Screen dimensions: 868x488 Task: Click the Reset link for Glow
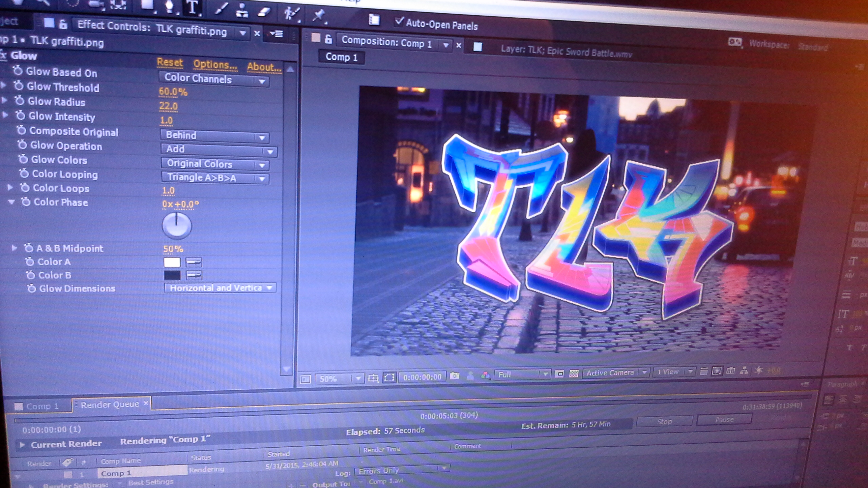[170, 62]
